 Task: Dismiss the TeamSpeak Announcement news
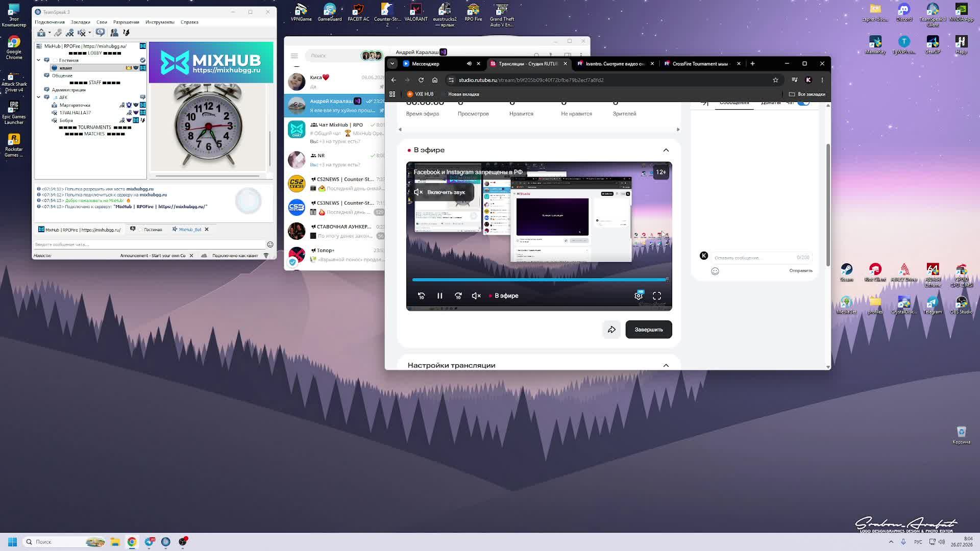(x=191, y=256)
